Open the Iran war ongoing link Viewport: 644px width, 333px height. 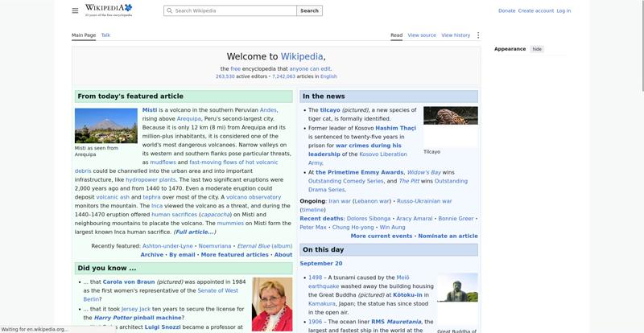click(340, 201)
